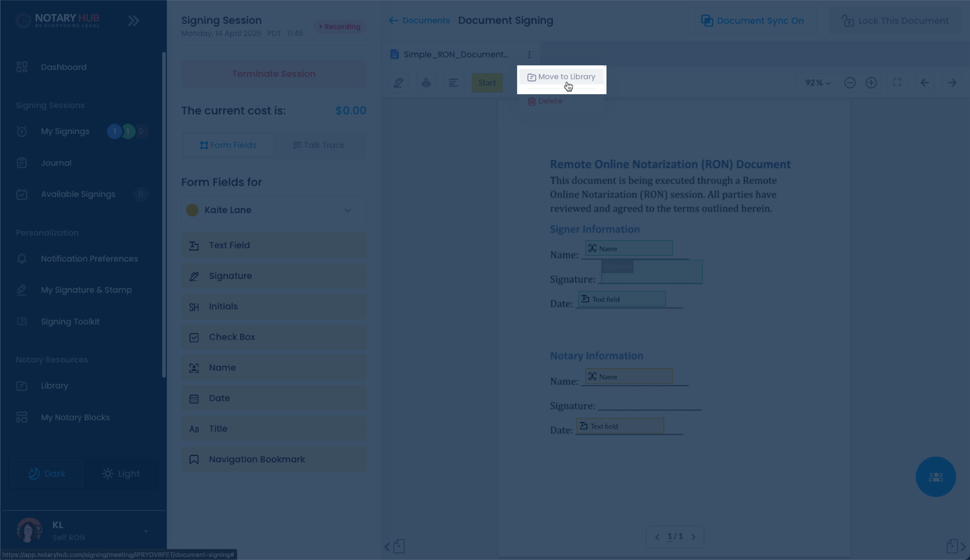
Task: Collapse sidebar with double-chevron icon
Action: coord(133,21)
